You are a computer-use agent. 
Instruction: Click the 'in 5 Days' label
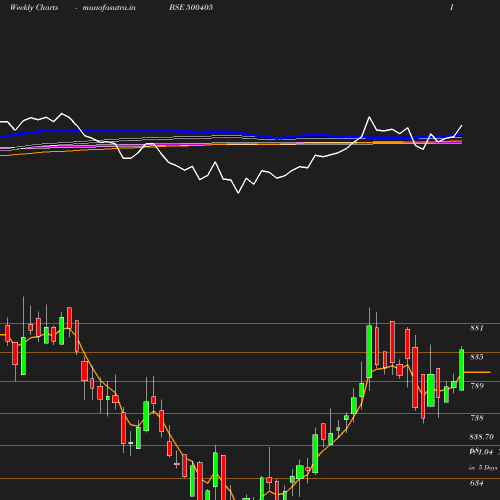[483, 468]
